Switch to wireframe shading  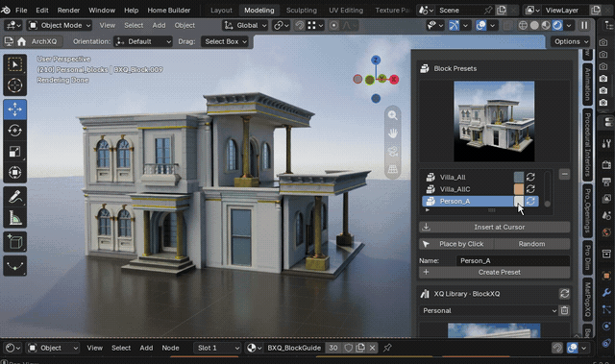[x=523, y=26]
